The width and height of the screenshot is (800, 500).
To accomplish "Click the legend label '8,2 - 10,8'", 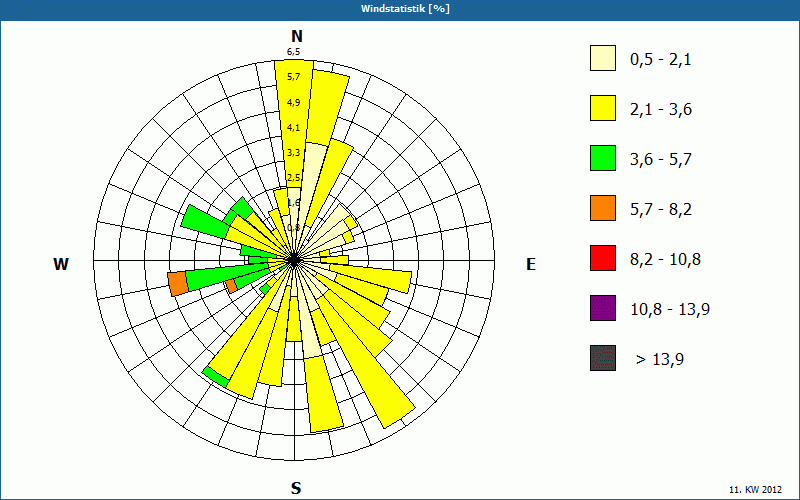I will (x=665, y=260).
